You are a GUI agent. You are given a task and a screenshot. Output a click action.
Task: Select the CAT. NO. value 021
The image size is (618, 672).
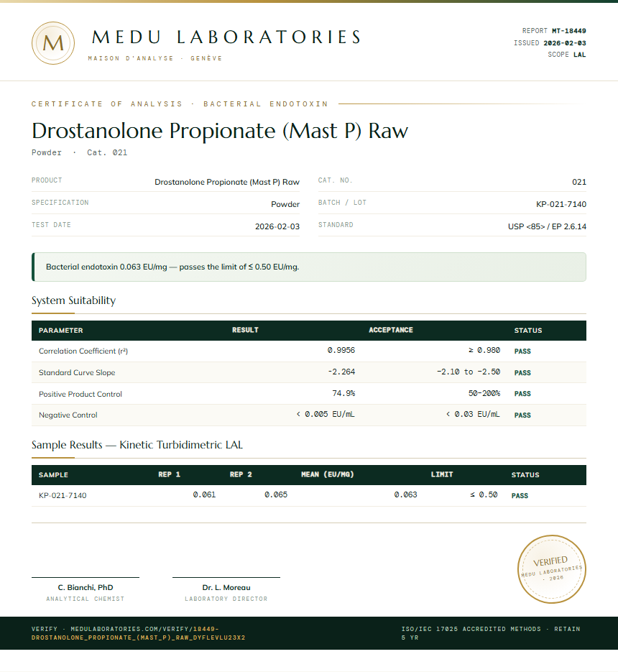tap(579, 182)
